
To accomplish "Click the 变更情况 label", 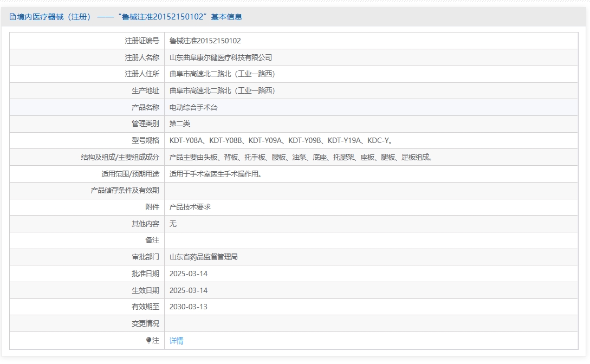I will click(x=145, y=323).
